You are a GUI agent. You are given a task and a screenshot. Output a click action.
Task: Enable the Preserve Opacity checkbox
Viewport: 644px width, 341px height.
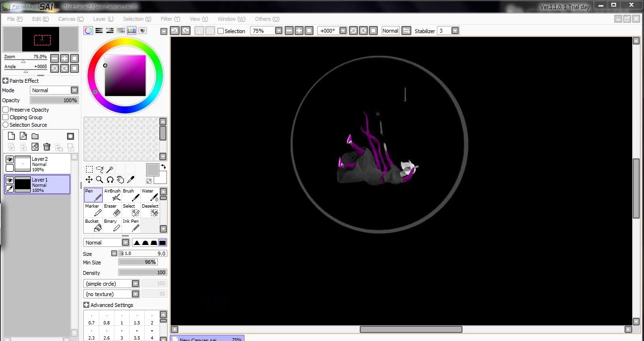tap(6, 110)
